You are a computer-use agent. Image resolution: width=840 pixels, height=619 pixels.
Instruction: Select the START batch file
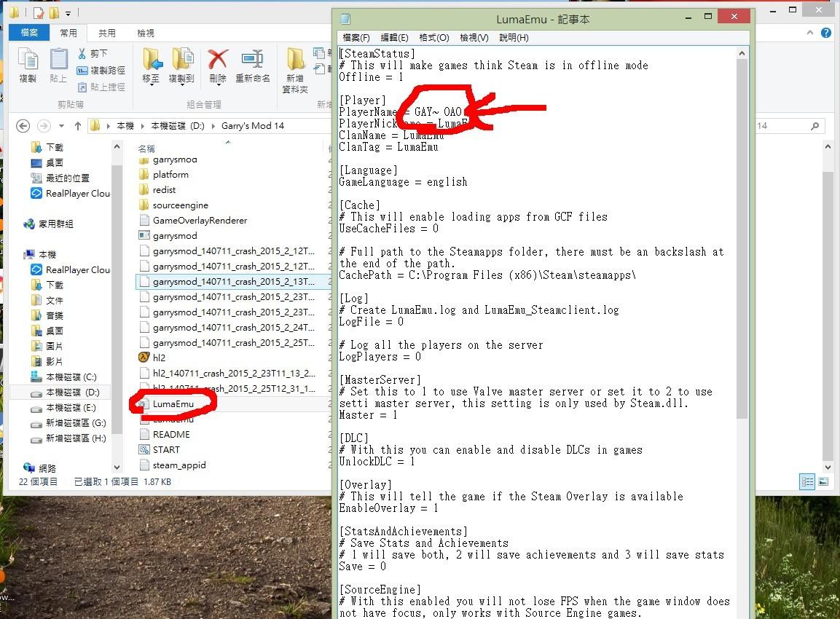pyautogui.click(x=160, y=450)
